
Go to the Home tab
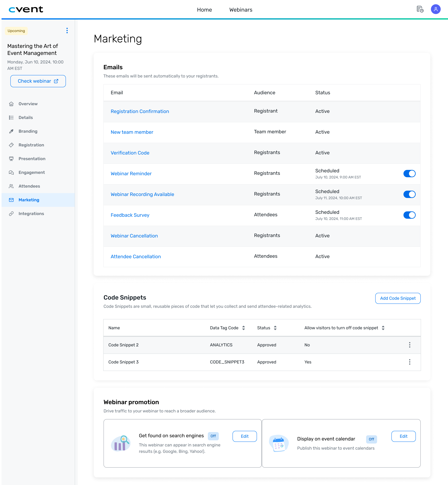coord(204,10)
